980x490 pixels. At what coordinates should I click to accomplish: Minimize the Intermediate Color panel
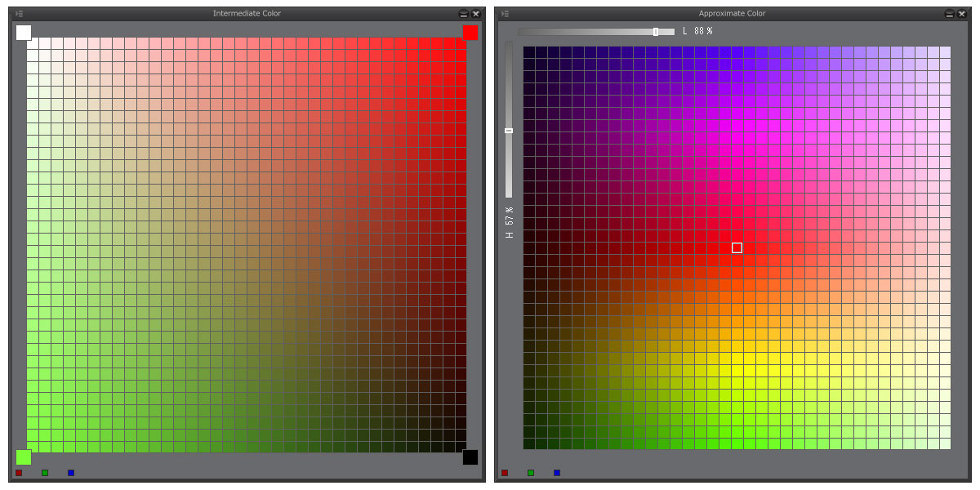point(464,14)
